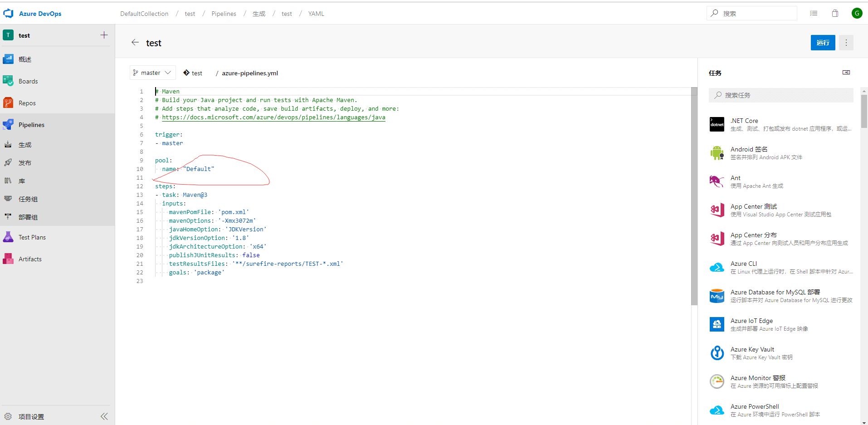
Task: Select the 发布 (Releases) menu item
Action: [x=25, y=163]
